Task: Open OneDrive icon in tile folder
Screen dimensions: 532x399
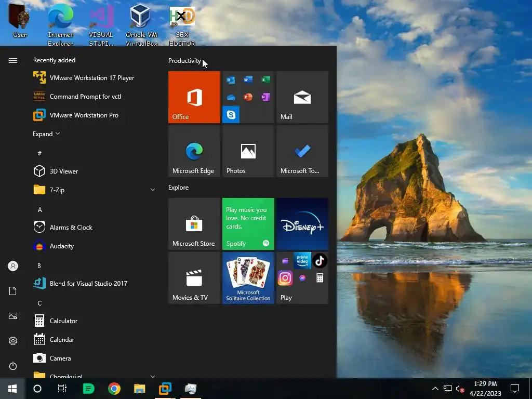Action: [x=231, y=97]
